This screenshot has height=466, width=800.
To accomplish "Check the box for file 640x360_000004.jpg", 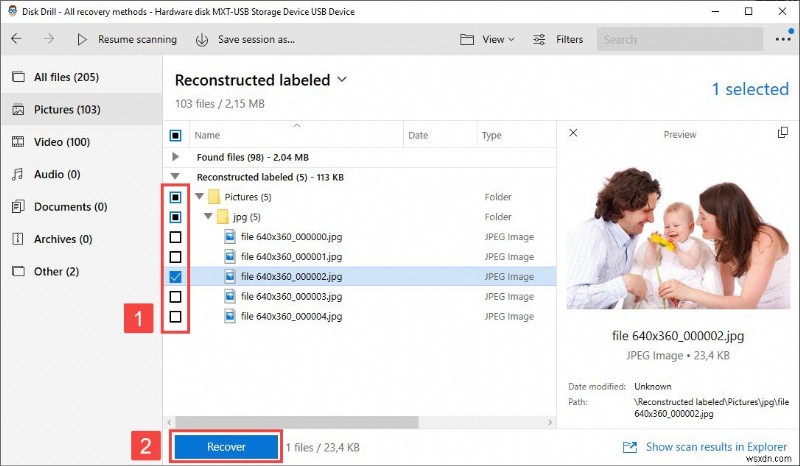I will click(175, 316).
